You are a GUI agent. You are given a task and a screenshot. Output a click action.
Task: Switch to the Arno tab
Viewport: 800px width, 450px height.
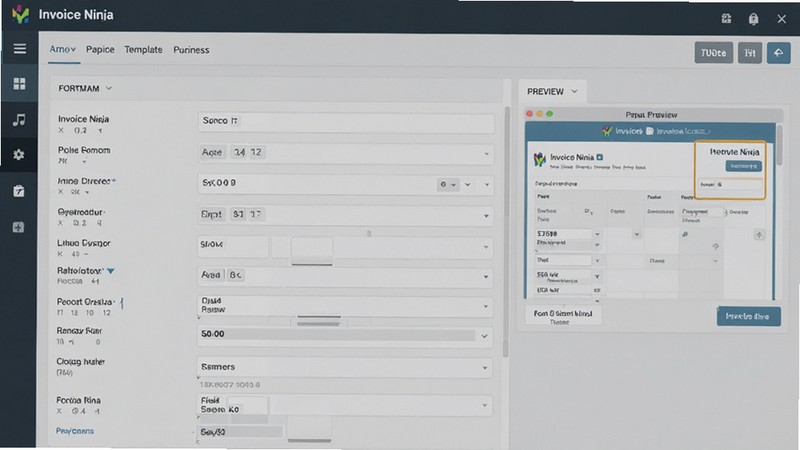click(63, 49)
